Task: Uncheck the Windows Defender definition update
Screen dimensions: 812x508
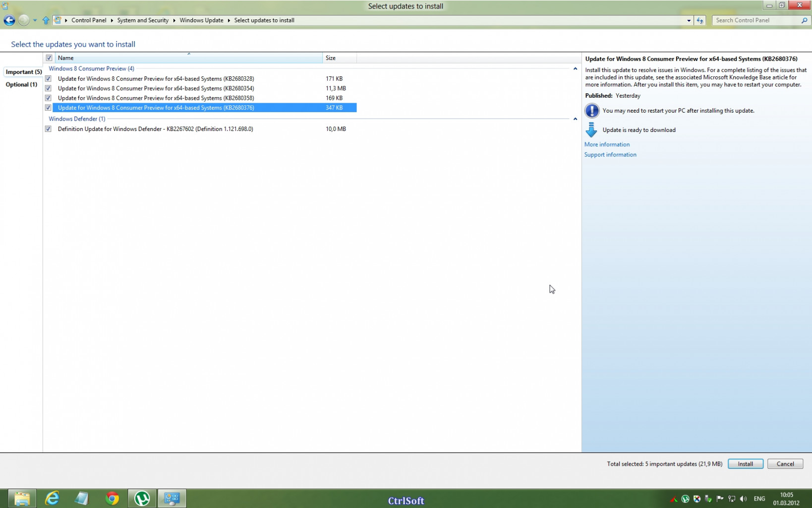Action: (48, 129)
